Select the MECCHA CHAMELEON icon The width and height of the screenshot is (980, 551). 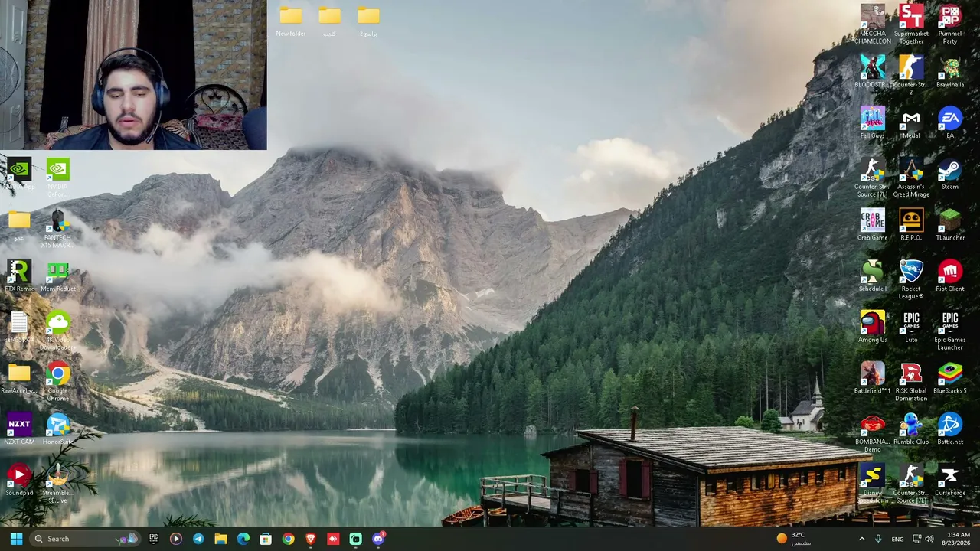pyautogui.click(x=872, y=24)
